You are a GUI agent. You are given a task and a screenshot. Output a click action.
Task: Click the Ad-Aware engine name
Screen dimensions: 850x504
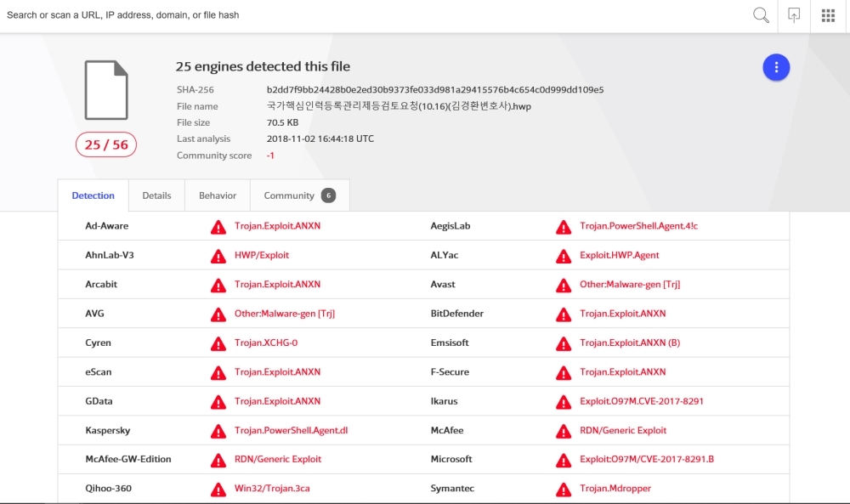107,226
